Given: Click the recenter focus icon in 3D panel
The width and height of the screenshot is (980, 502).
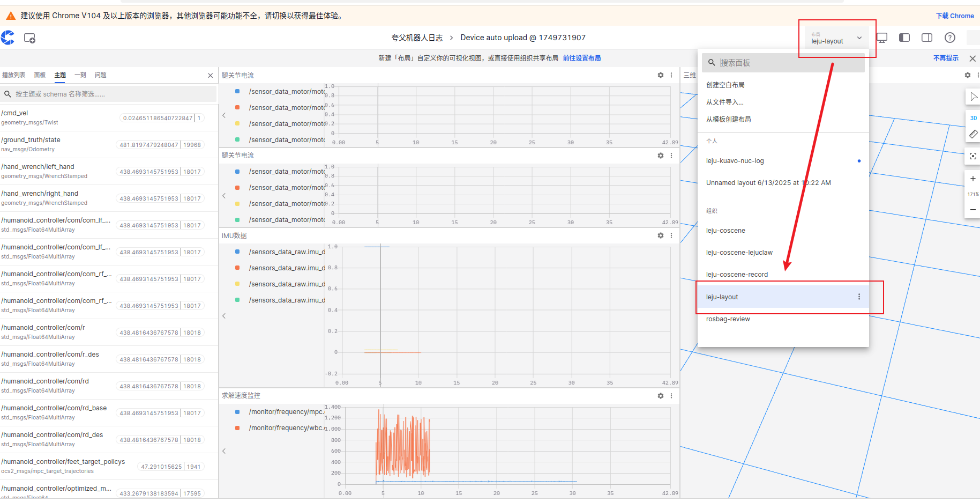Looking at the screenshot, I should pyautogui.click(x=972, y=156).
